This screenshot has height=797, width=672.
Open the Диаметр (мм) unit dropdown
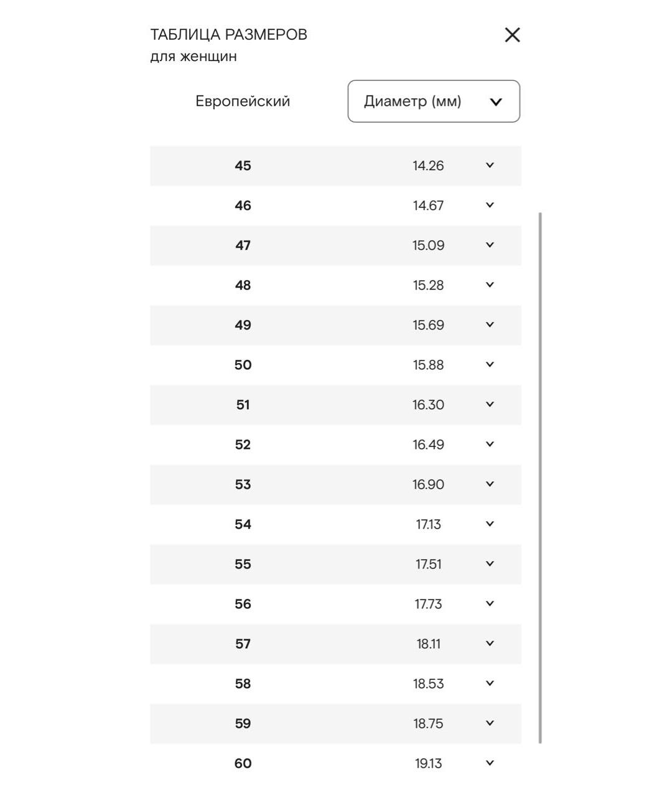434,101
